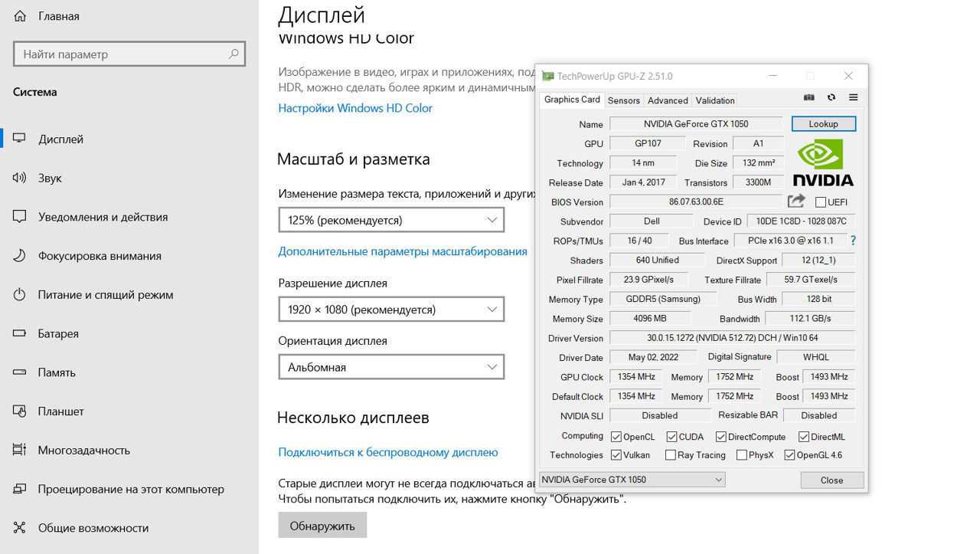Image resolution: width=980 pixels, height=554 pixels.
Task: Click the GPU-Z title bar app icon
Action: [547, 76]
